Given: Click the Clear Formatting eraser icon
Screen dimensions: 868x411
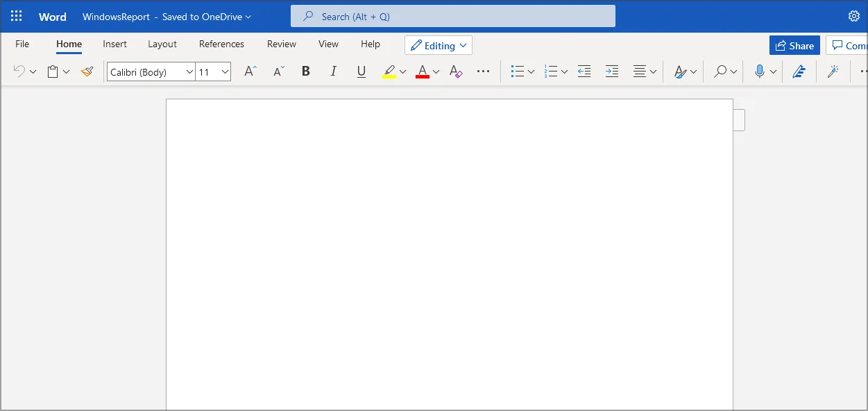Looking at the screenshot, I should click(455, 72).
